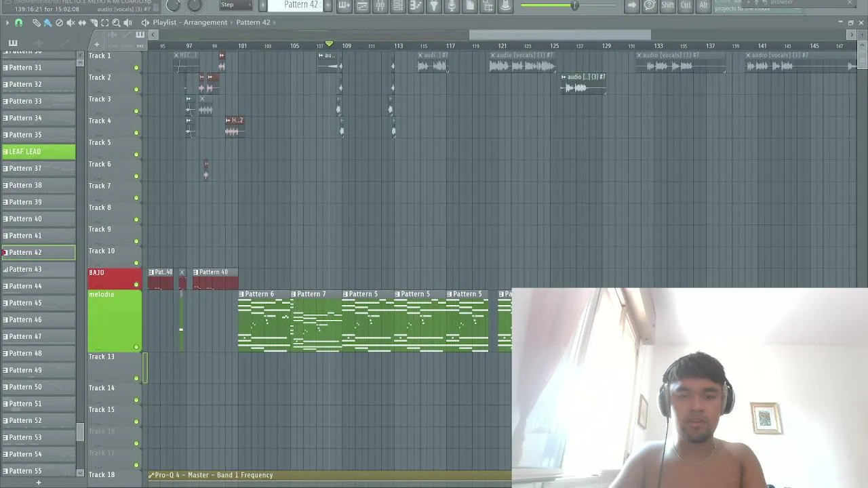Open the mixer faders icon on top toolbar
868x488 pixels.
click(x=380, y=5)
